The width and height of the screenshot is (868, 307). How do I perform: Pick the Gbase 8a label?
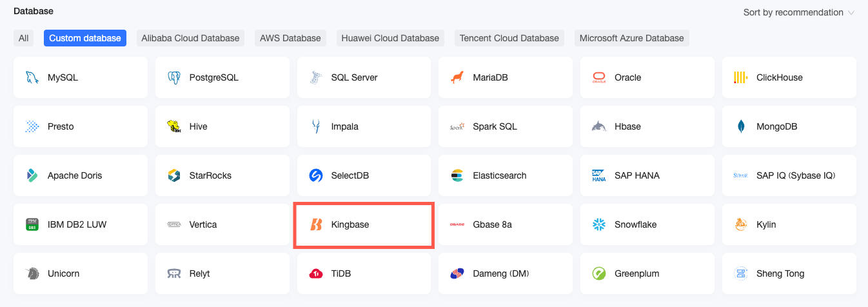[493, 224]
